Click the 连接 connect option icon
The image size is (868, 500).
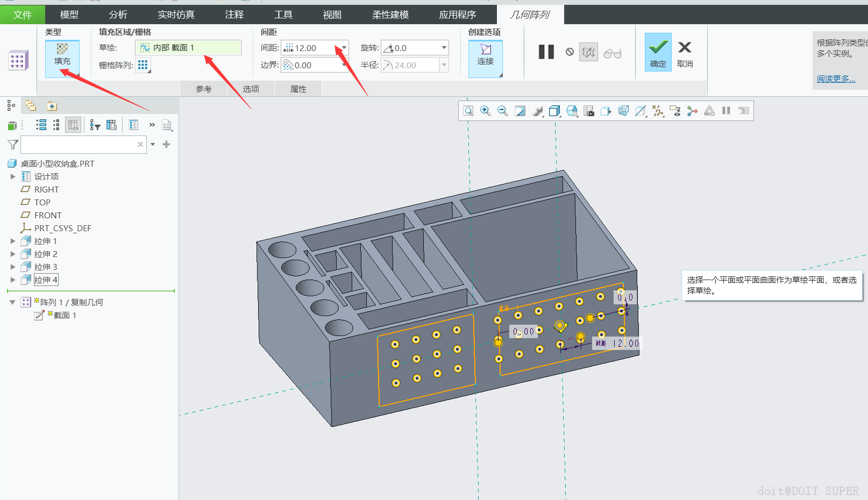click(x=485, y=54)
